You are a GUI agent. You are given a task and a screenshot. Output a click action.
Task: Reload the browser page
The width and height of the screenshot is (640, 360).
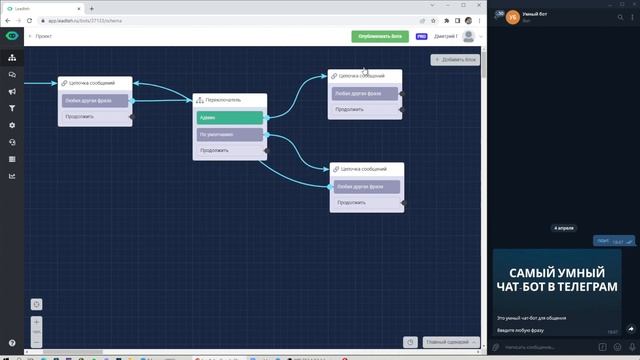[x=29, y=20]
